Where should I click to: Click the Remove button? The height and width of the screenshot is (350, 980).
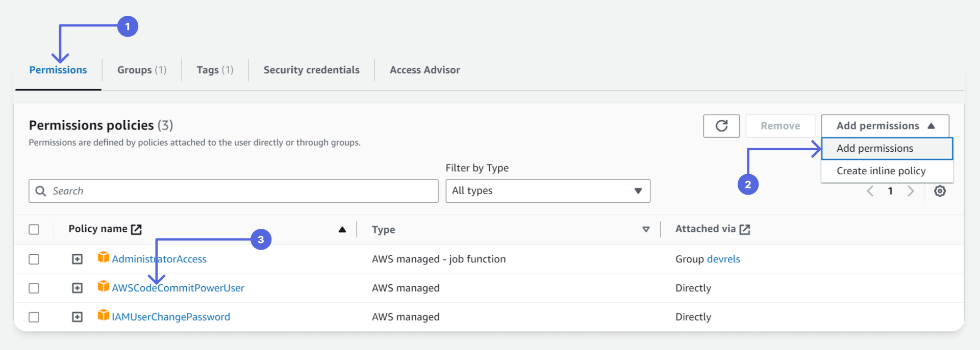[x=781, y=126]
